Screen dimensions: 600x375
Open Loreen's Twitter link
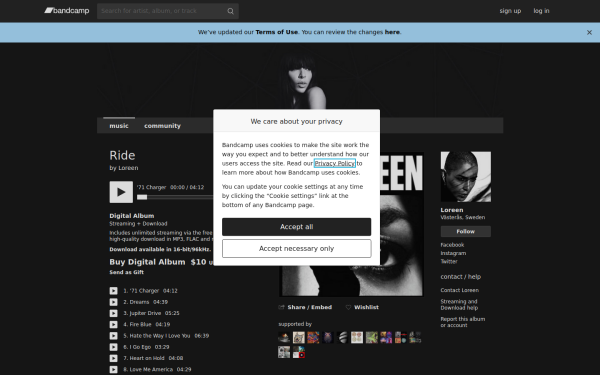[449, 262]
